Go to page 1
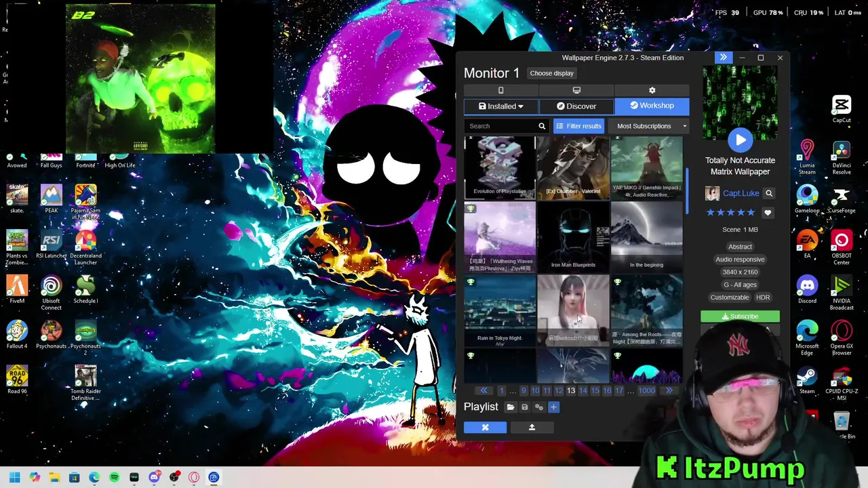Image resolution: width=868 pixels, height=488 pixels. (x=502, y=390)
